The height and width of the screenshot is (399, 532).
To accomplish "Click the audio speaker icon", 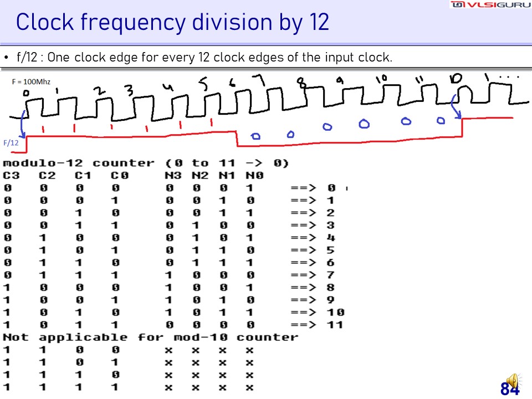I will tap(513, 381).
